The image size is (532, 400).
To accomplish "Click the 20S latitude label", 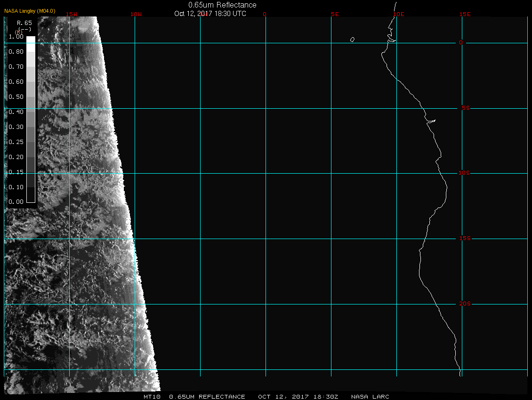I will [464, 304].
